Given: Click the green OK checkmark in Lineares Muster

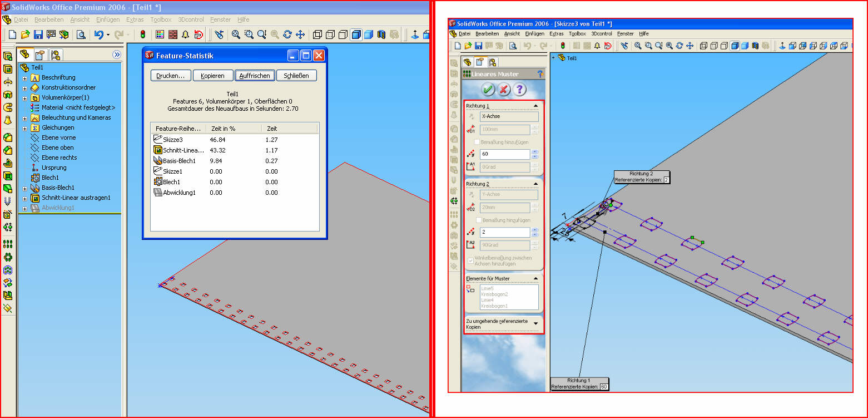Looking at the screenshot, I should click(488, 90).
